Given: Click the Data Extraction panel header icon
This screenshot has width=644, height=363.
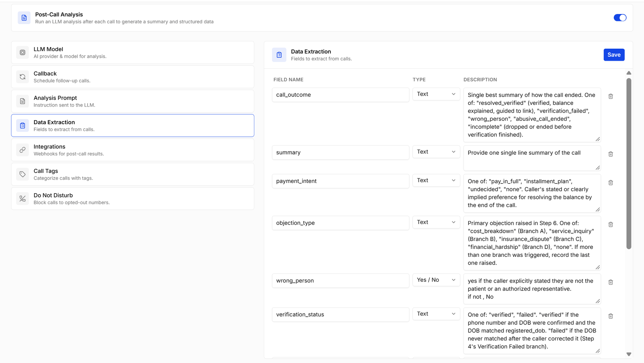Looking at the screenshot, I should pos(279,55).
